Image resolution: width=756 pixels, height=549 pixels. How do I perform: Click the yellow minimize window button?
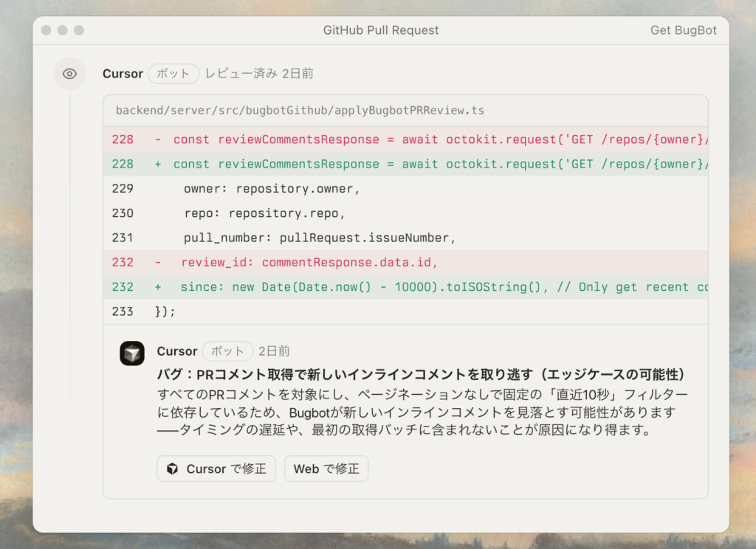(63, 30)
